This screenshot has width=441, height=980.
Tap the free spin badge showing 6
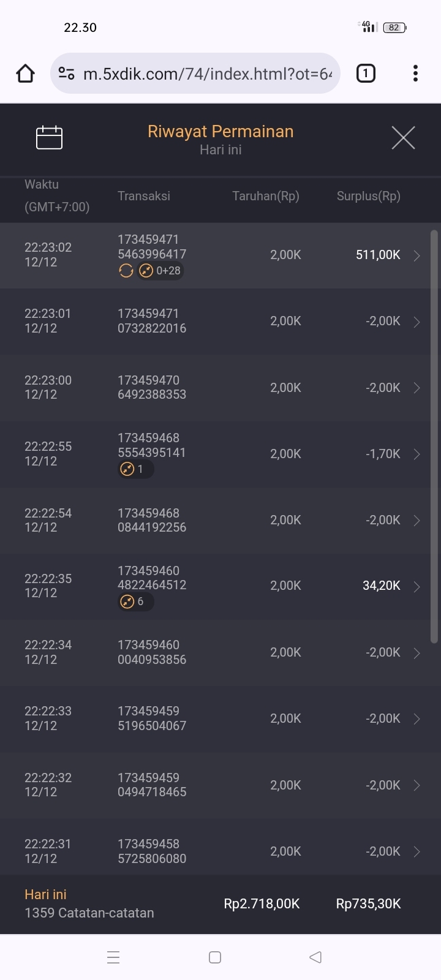(x=135, y=601)
